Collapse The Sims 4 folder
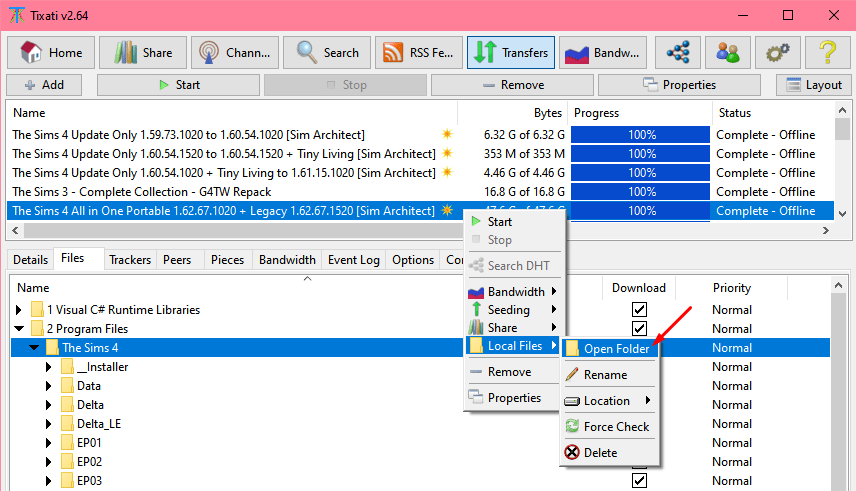Viewport: 856px width, 491px height. click(34, 347)
